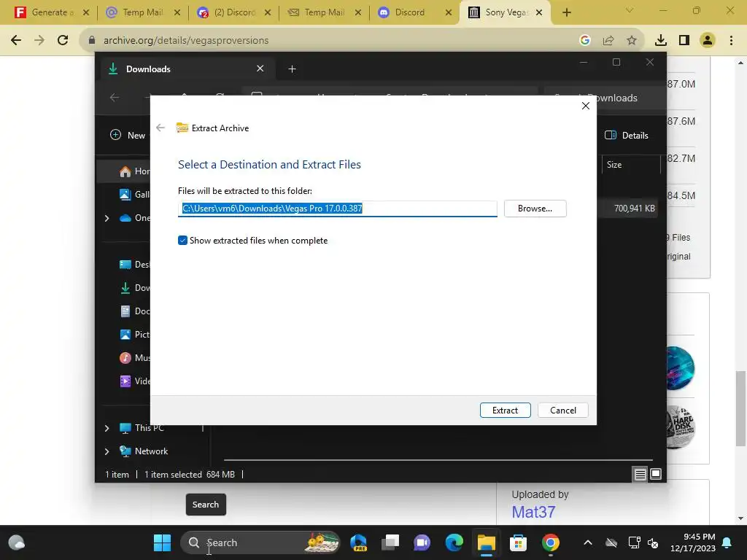Go back using the Extract Archive back arrow
This screenshot has width=747, height=560.
[160, 128]
